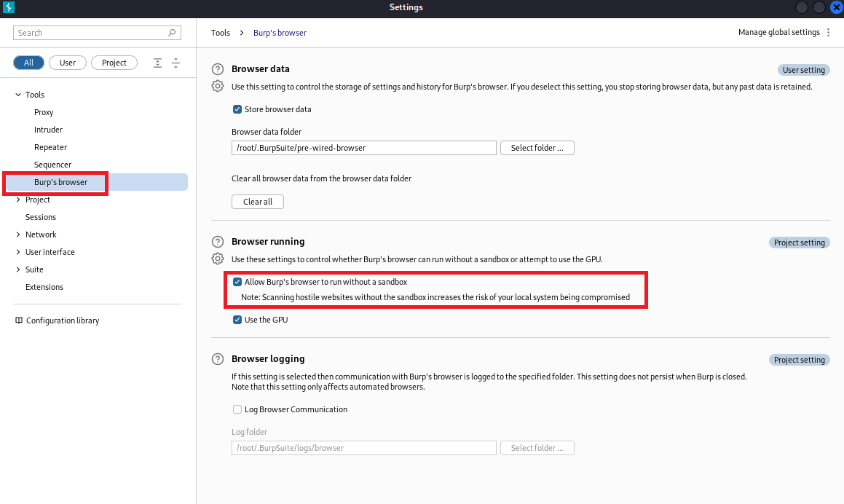
Task: Open Extensions settings in tree
Action: point(44,287)
